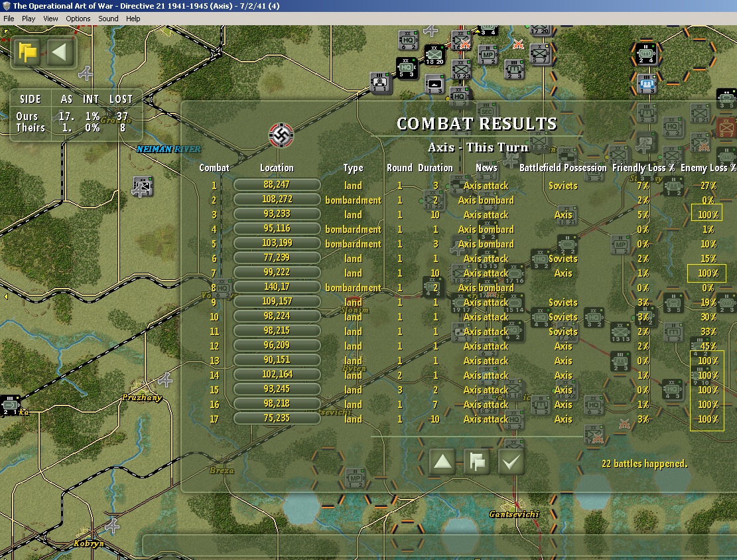The width and height of the screenshot is (737, 560).
Task: Click the Ours row in losses panel
Action: 72,116
